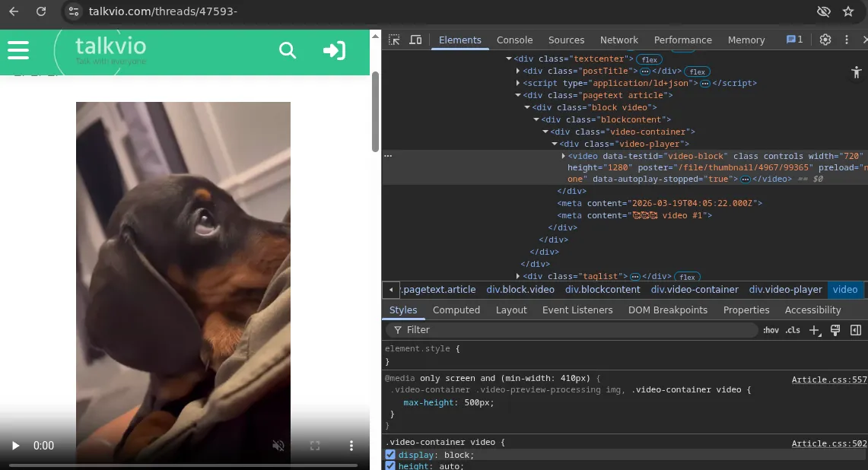Viewport: 868px width, 470px height.
Task: Click new style rule plus icon
Action: [x=814, y=330]
